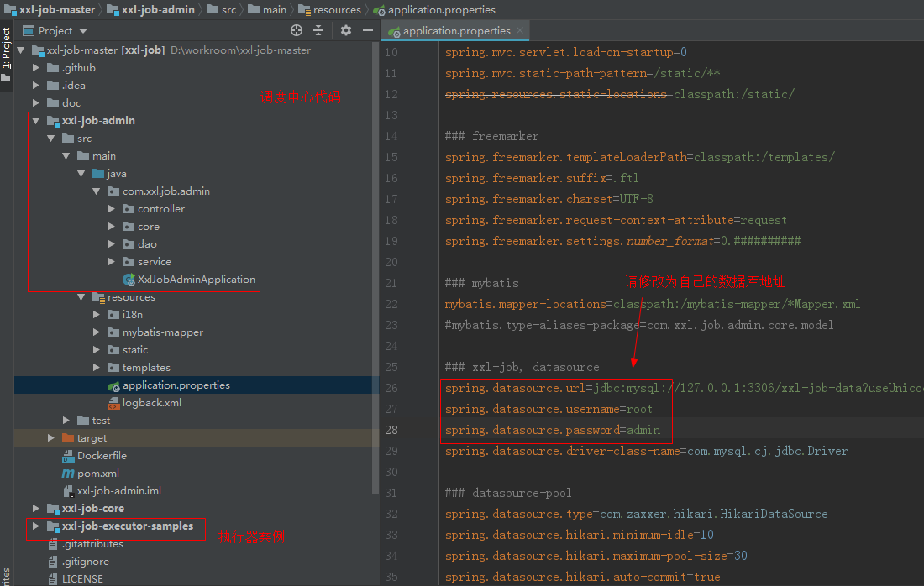Click the spring.datasource.url line
Image resolution: width=924 pixels, height=586 pixels.
pyautogui.click(x=684, y=389)
